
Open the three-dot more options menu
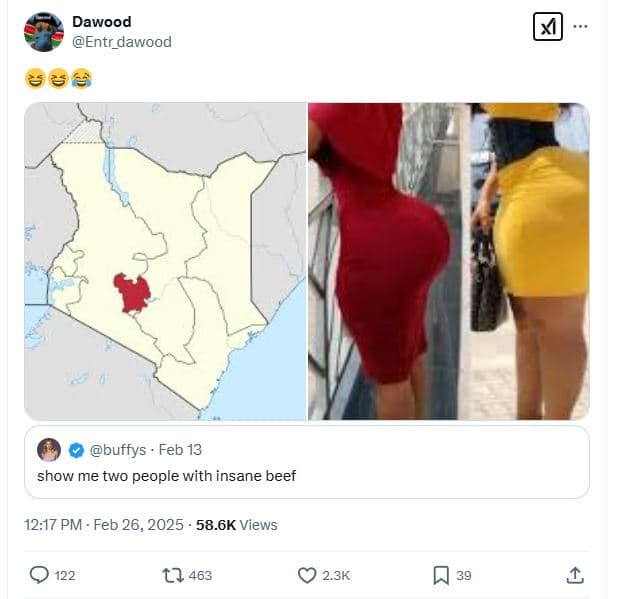pos(580,26)
